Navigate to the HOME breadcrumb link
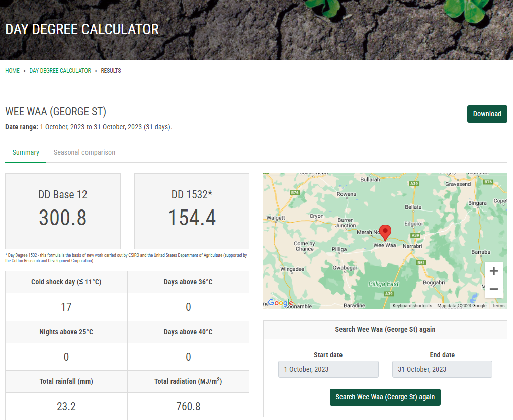Screen dimensions: 513x420 [12, 71]
